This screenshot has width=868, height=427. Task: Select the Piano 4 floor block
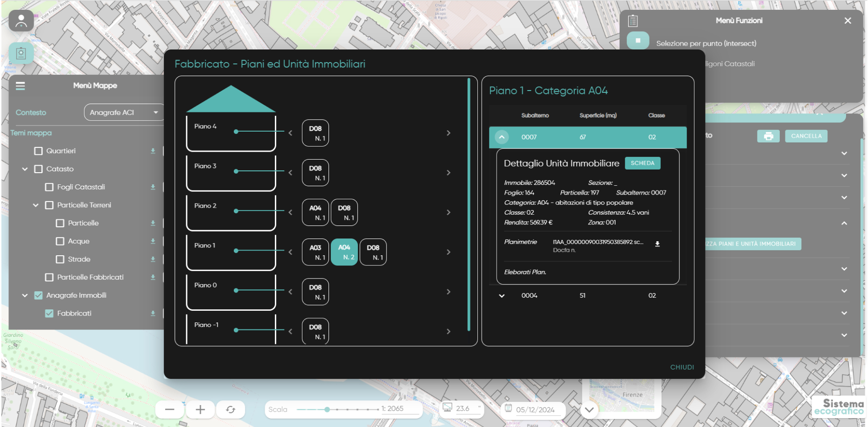[231, 133]
